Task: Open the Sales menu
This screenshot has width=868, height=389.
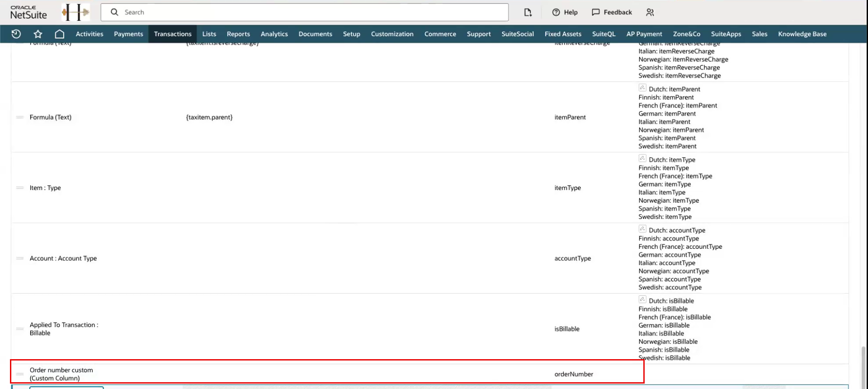Action: pos(759,34)
